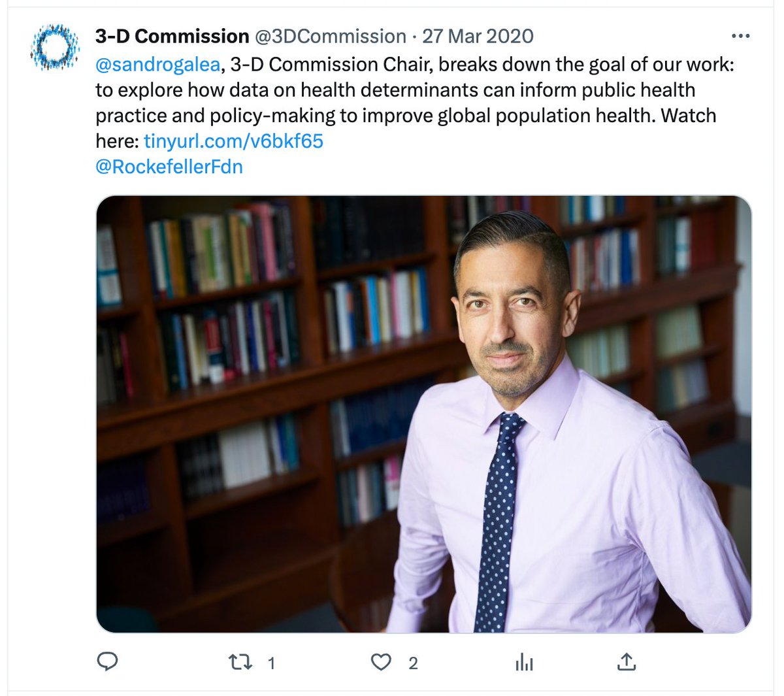Screen dimensions: 784x696
Task: Click the 3-D Commission display name
Action: [172, 37]
